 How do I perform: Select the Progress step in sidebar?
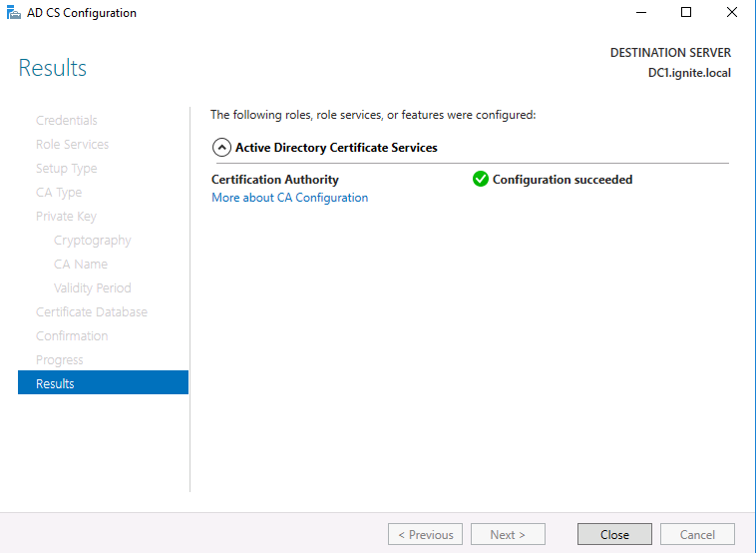point(59,360)
